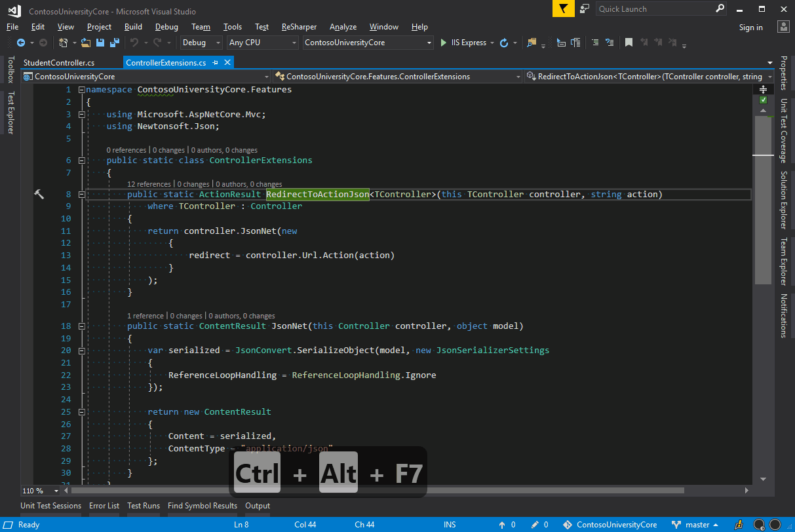Click the 1 reference CodeLens link above JsonNet

[145, 316]
